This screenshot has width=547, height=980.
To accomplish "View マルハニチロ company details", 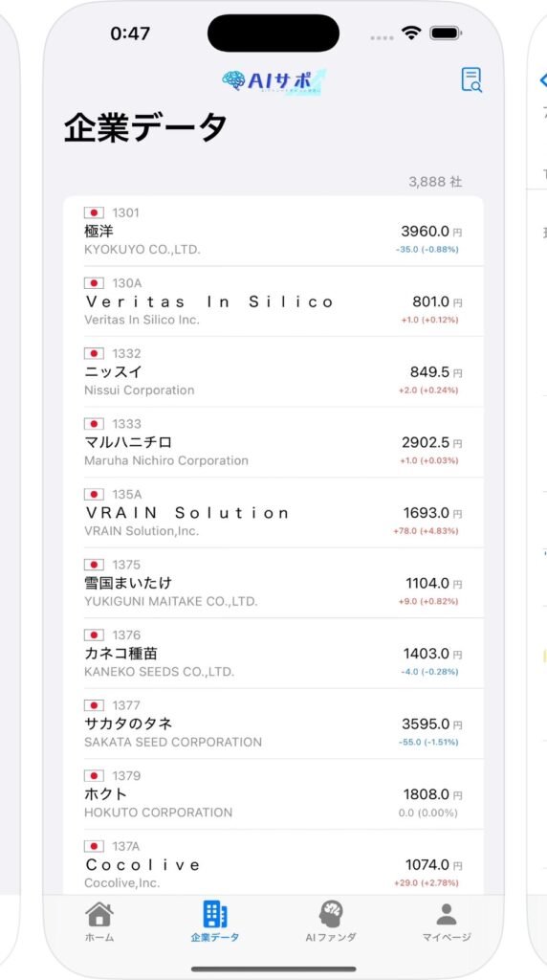I will click(x=273, y=442).
